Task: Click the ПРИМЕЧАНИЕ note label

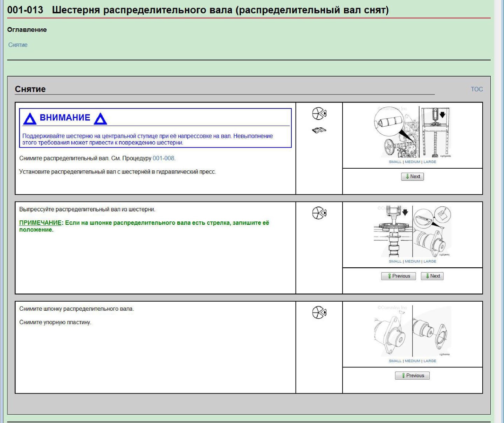Action: [x=40, y=223]
